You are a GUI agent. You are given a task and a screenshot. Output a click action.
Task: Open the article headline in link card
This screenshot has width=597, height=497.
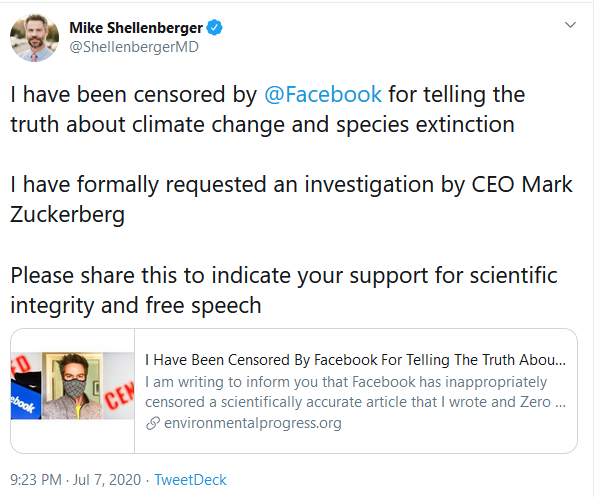[x=355, y=360]
